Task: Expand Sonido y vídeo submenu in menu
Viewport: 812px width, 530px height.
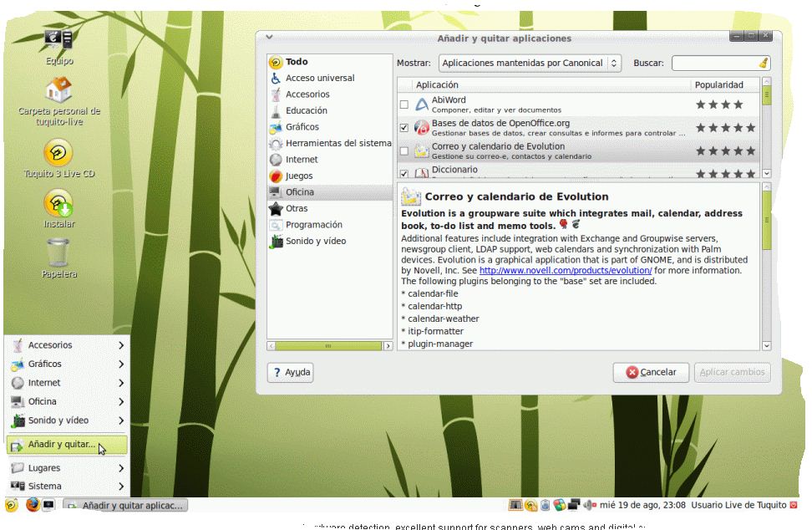Action: [67, 420]
